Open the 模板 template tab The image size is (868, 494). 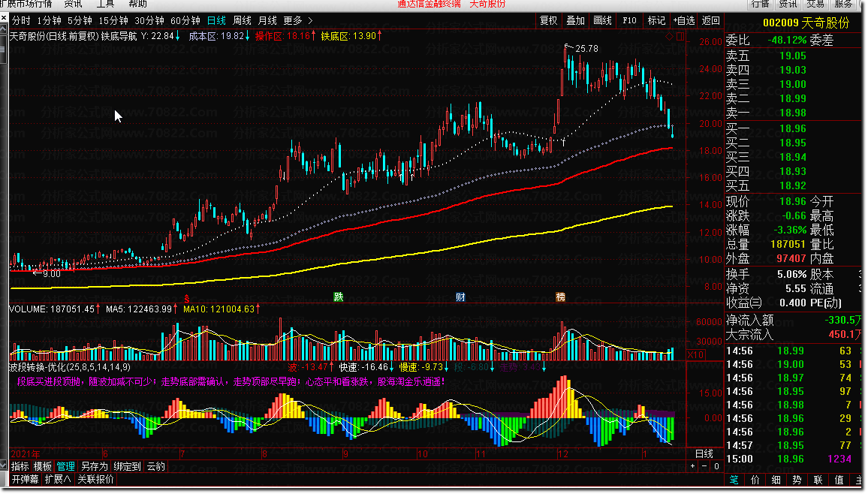(x=43, y=466)
